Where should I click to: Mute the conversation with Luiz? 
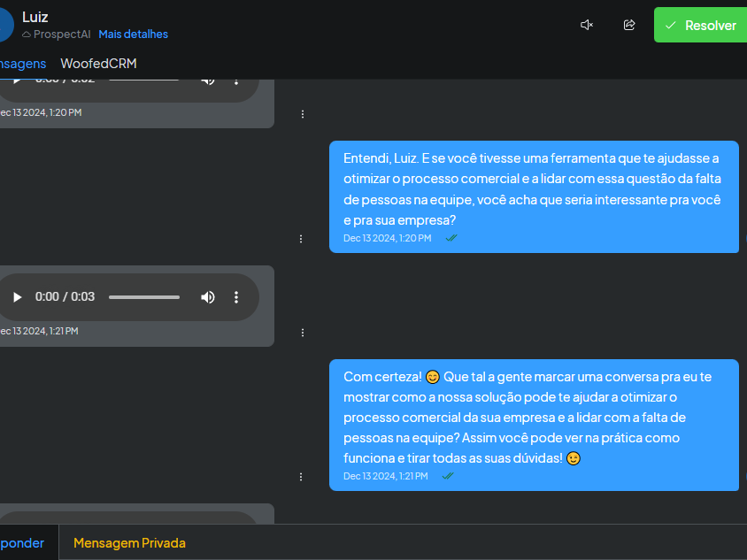click(x=587, y=25)
